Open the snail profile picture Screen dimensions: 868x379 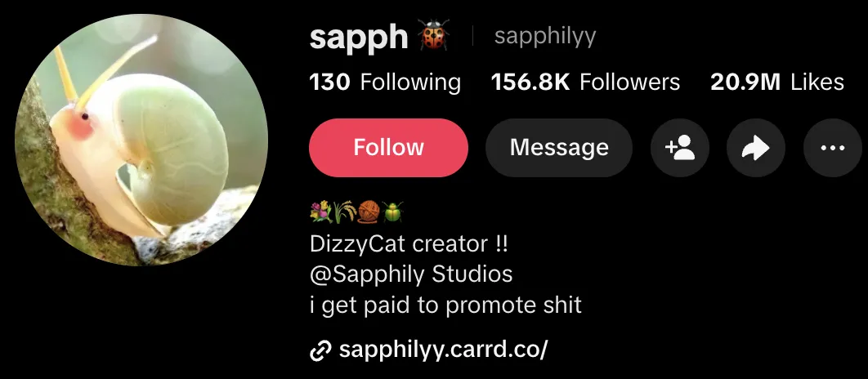coord(141,140)
